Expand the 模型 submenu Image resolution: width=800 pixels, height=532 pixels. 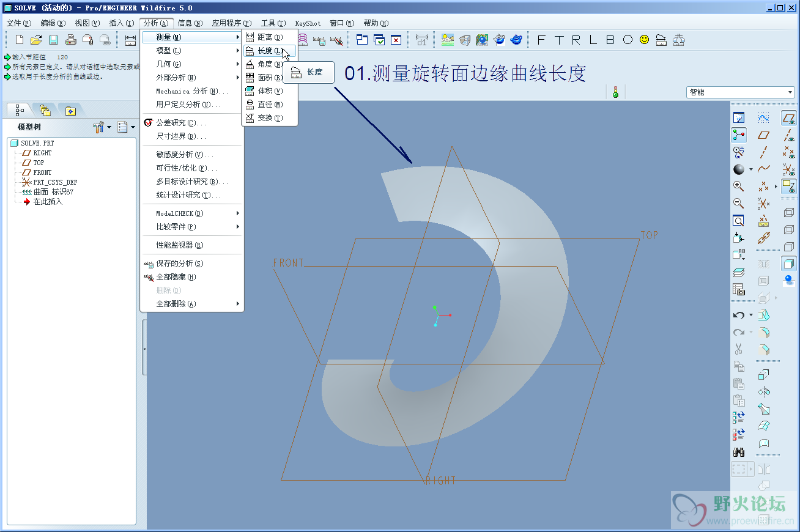192,51
